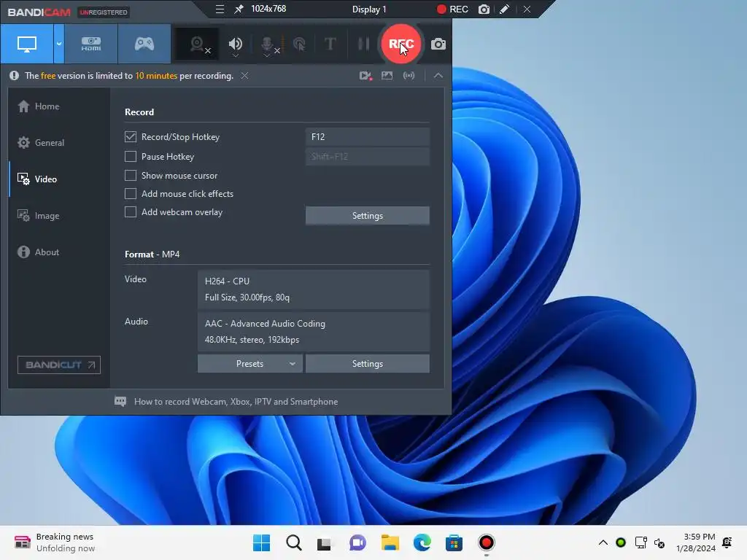The height and width of the screenshot is (560, 747).
Task: Click the pencil drawing icon in top bar
Action: tap(504, 9)
